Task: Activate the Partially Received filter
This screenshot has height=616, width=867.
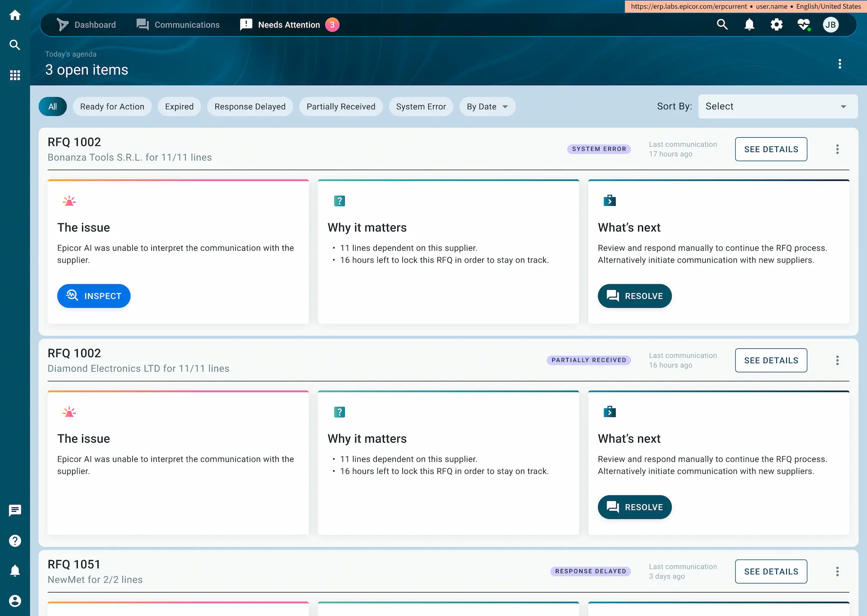Action: (341, 107)
